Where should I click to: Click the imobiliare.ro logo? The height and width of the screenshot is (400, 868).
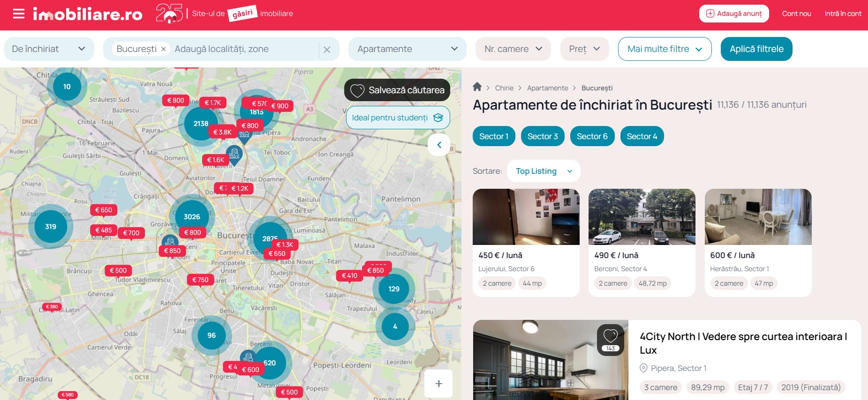88,15
